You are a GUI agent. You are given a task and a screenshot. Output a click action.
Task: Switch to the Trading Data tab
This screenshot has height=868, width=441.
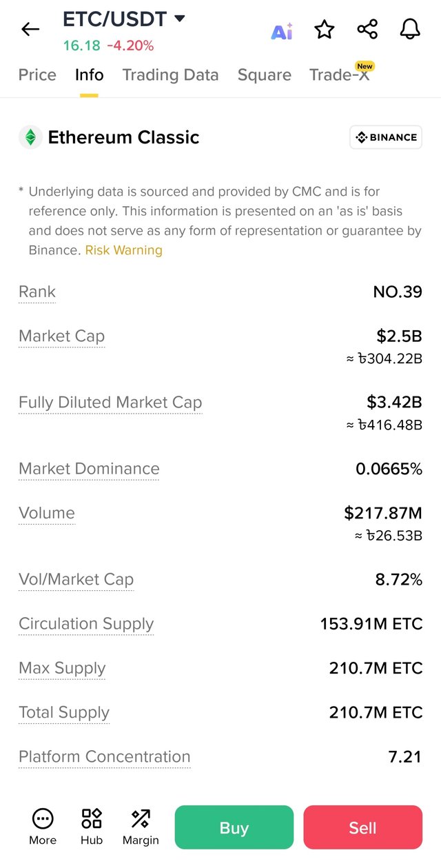[x=170, y=75]
